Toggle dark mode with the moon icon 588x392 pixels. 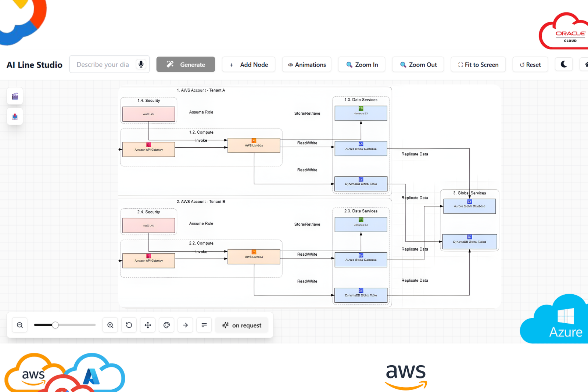pos(563,64)
